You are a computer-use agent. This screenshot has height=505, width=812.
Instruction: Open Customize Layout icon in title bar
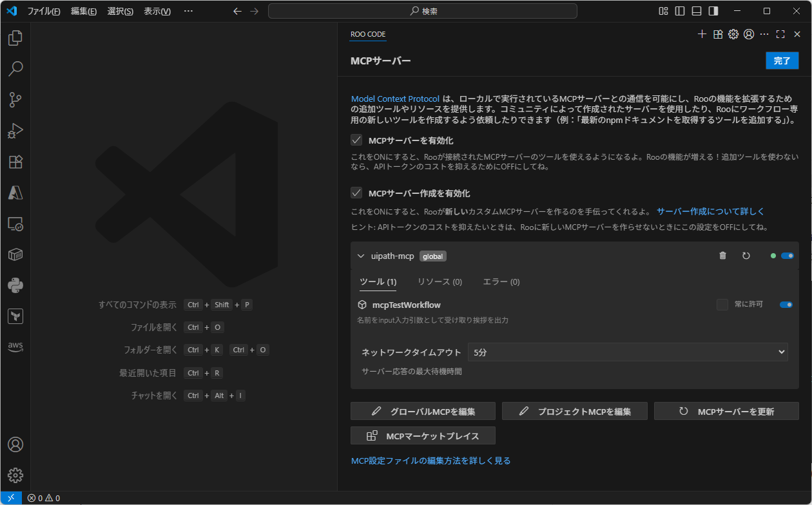tap(663, 11)
